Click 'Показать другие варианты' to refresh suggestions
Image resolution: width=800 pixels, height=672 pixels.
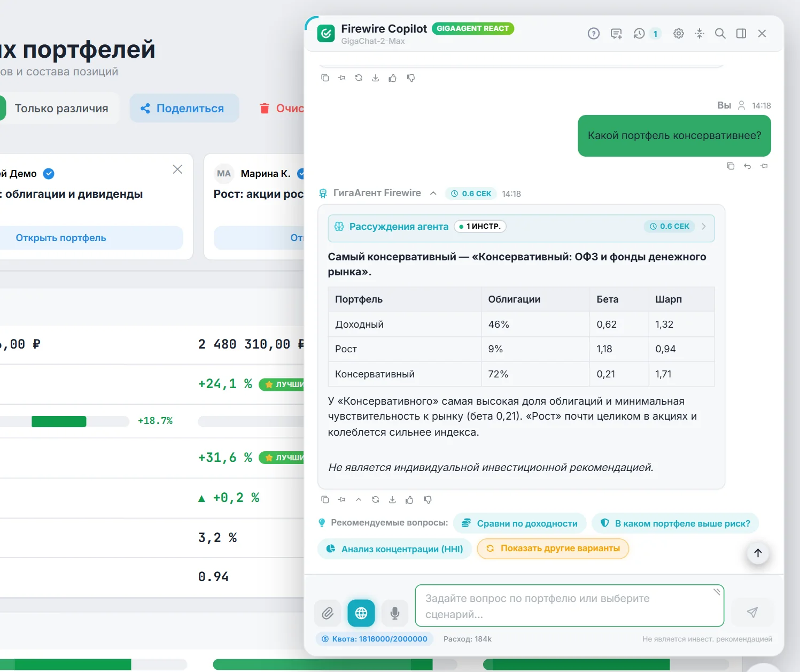pyautogui.click(x=553, y=549)
